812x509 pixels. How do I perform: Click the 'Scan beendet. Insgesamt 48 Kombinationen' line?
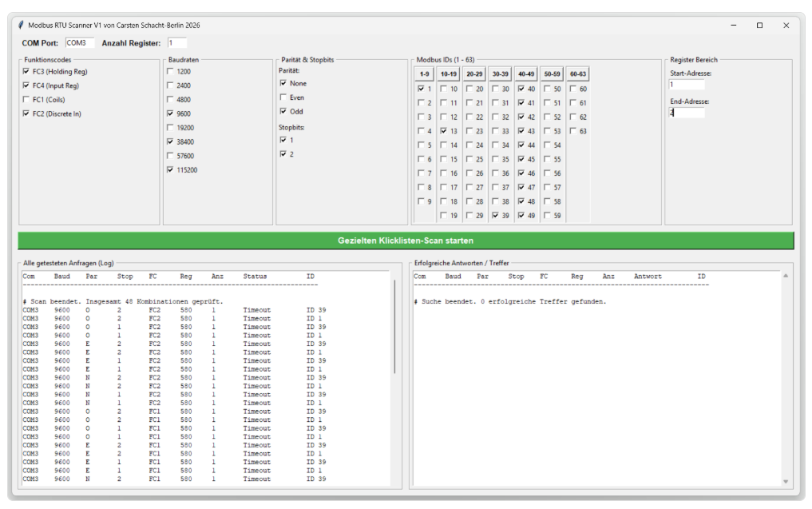tap(123, 301)
